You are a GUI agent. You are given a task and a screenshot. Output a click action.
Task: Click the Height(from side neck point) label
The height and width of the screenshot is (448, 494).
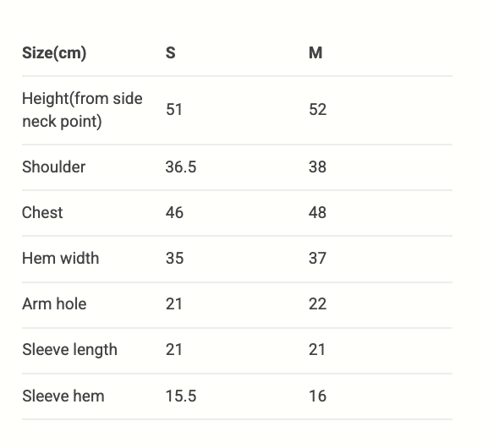(x=82, y=110)
